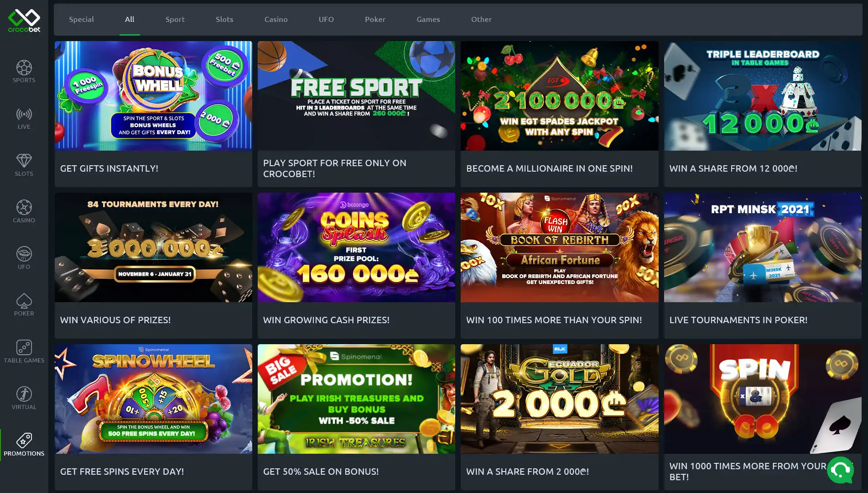Open live chat support bubble
868x493 pixels.
(x=840, y=470)
